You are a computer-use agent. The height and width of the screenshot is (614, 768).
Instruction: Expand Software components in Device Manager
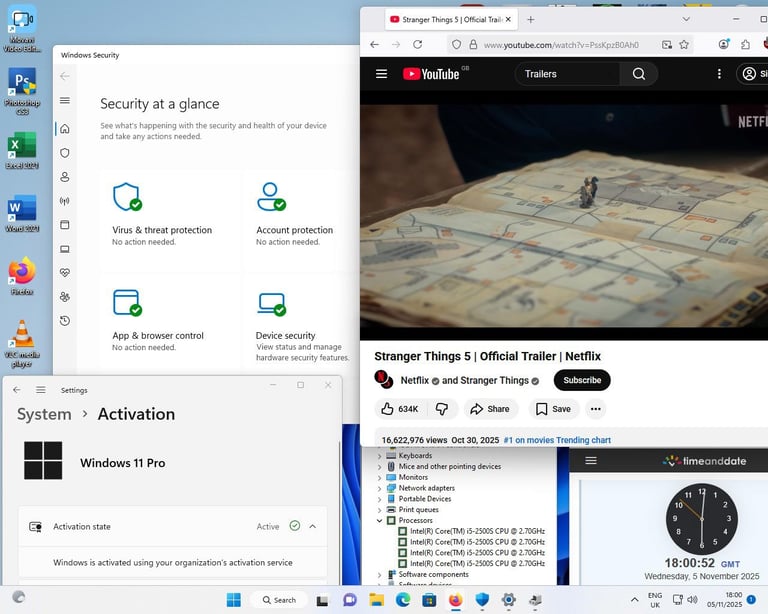[x=380, y=575]
